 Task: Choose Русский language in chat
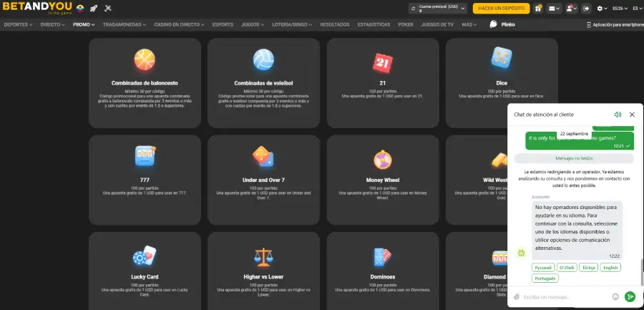click(x=543, y=268)
